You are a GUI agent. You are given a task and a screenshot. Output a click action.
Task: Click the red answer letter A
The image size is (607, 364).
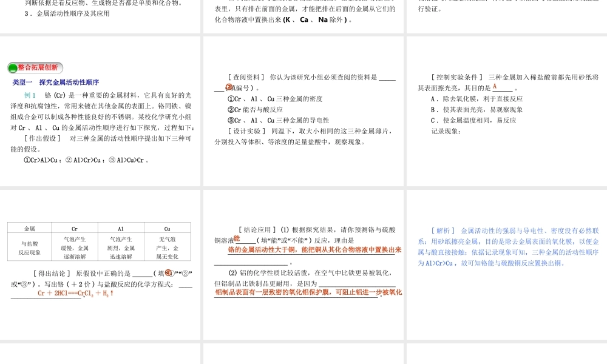[495, 87]
